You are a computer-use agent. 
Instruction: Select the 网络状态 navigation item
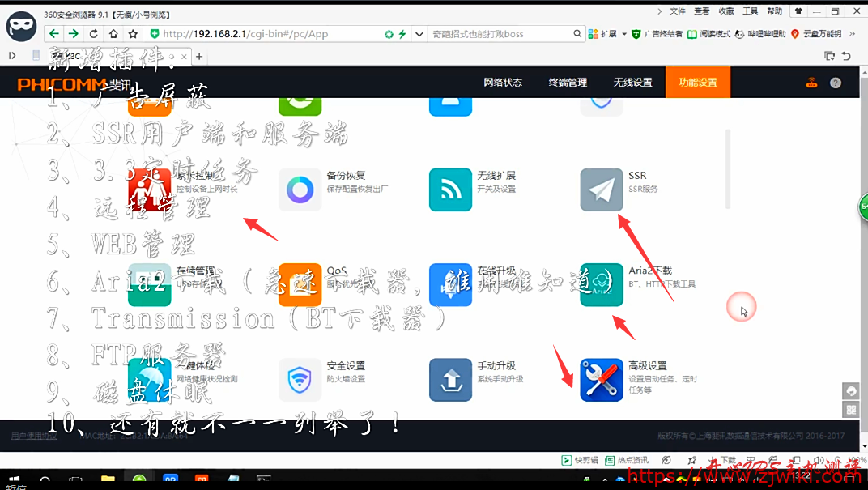pyautogui.click(x=503, y=82)
